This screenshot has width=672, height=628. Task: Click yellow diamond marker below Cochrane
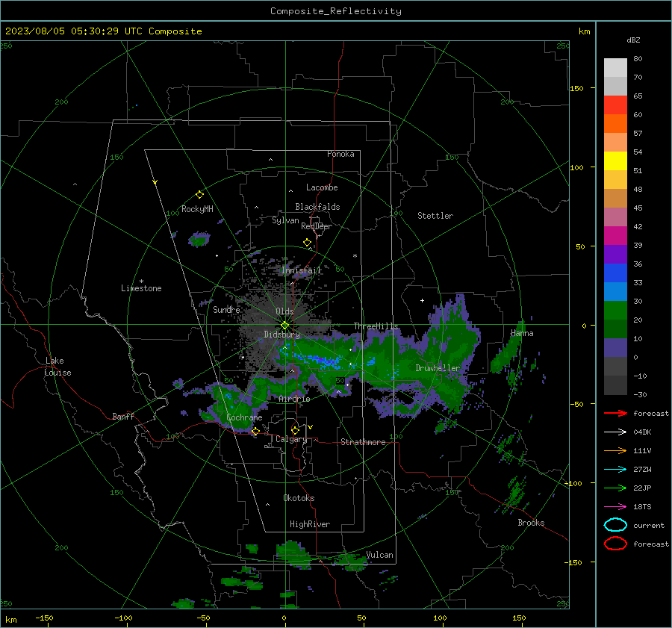coord(255,432)
